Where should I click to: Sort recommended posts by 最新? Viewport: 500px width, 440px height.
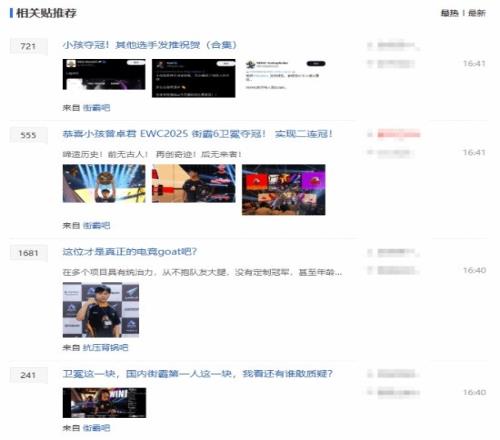pos(477,13)
